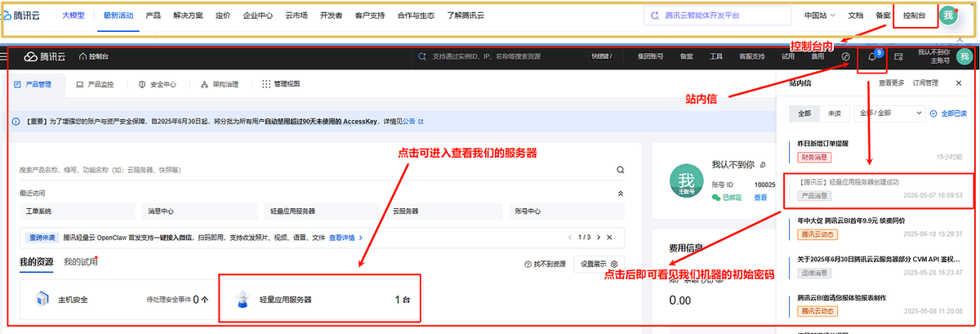The height and width of the screenshot is (334, 980).
Task: Click the 全部已读 checkmark icon
Action: (x=933, y=113)
